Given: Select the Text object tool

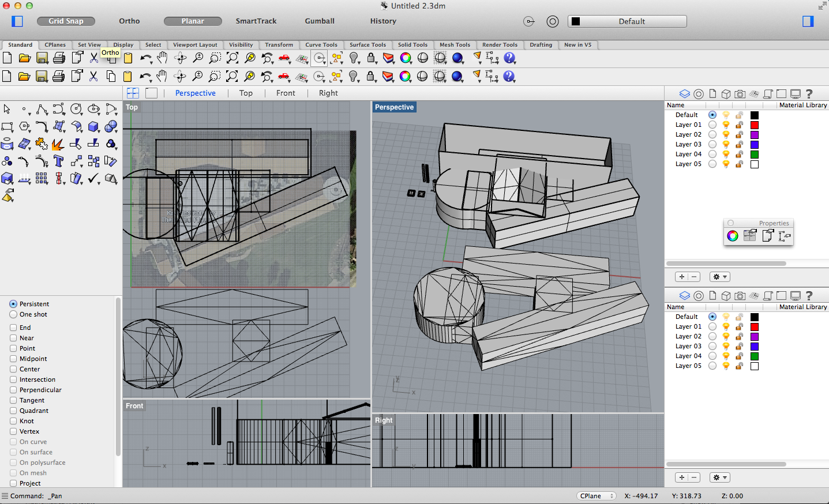Looking at the screenshot, I should coord(58,161).
